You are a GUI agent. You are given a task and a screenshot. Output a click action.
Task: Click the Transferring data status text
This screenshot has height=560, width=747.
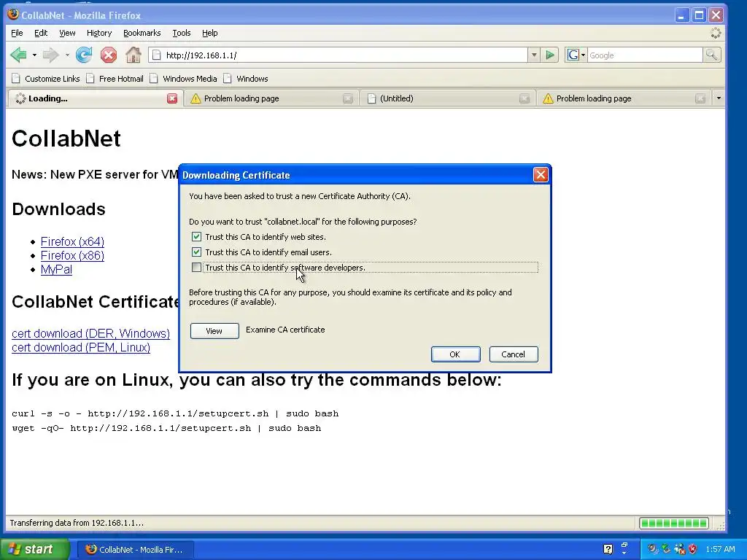click(76, 523)
